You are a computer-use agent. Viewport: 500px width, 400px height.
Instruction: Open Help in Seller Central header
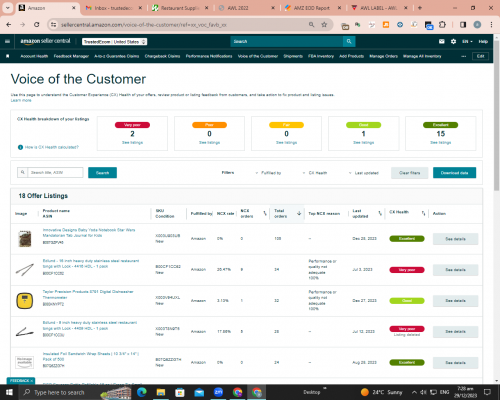point(483,42)
